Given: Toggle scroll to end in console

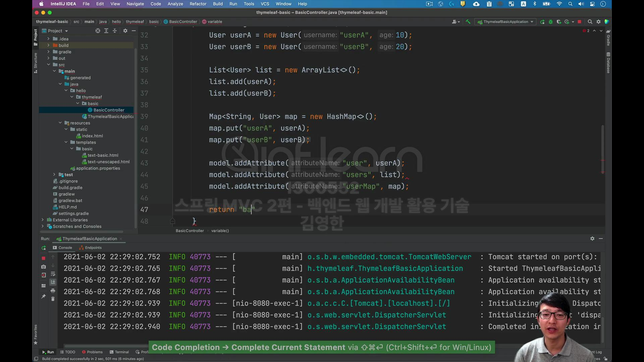Looking at the screenshot, I should pyautogui.click(x=53, y=282).
